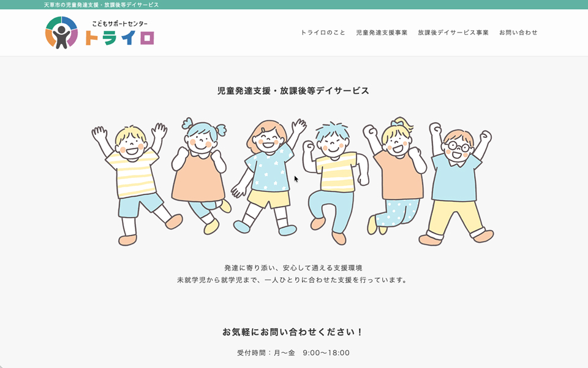The image size is (588, 368).
Task: Click the green header bar at top
Action: click(x=294, y=4)
